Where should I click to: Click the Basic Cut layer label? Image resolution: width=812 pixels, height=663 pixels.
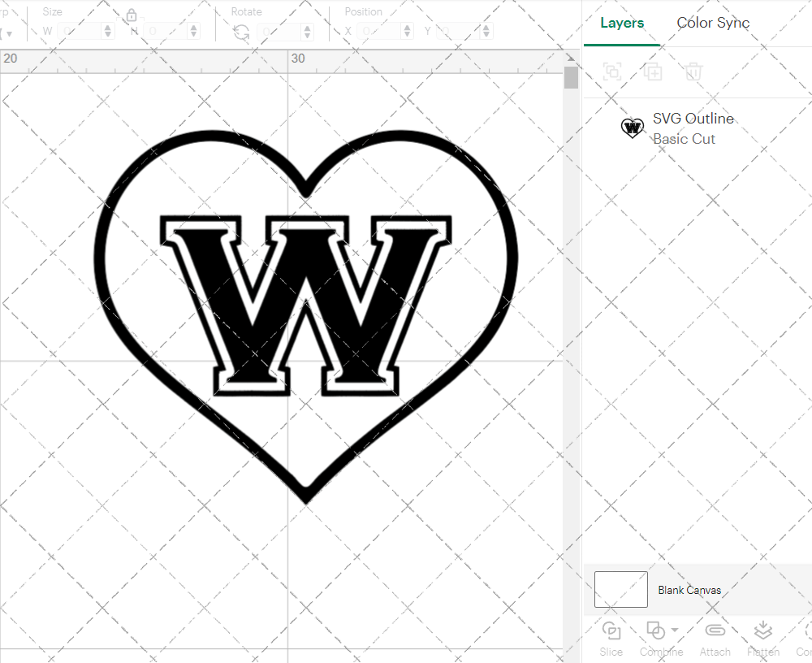684,139
